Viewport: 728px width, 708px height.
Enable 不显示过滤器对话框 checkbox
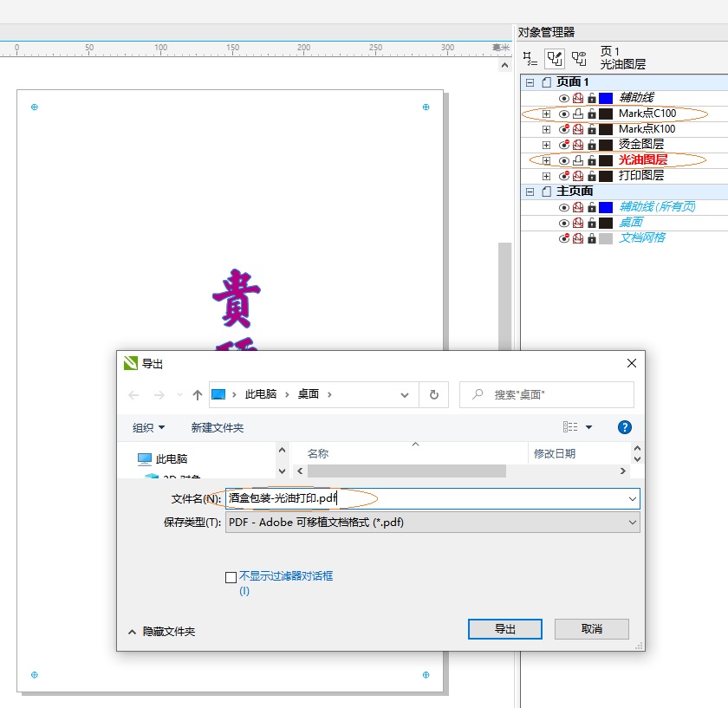click(231, 577)
